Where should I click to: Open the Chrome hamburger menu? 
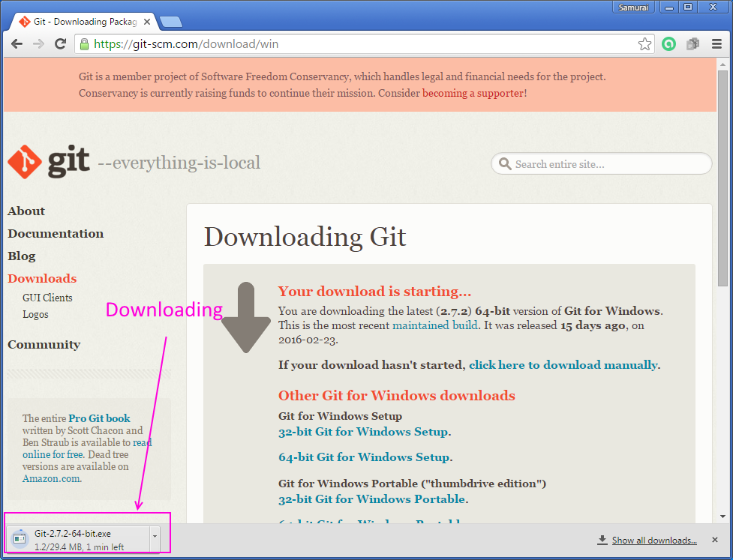[716, 44]
